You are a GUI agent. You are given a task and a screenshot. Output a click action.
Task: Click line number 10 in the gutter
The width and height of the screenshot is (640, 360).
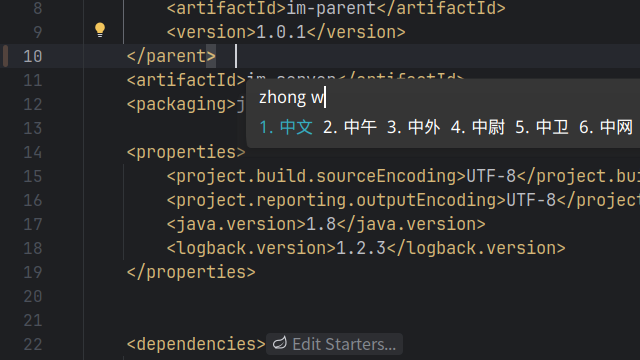tap(33, 56)
